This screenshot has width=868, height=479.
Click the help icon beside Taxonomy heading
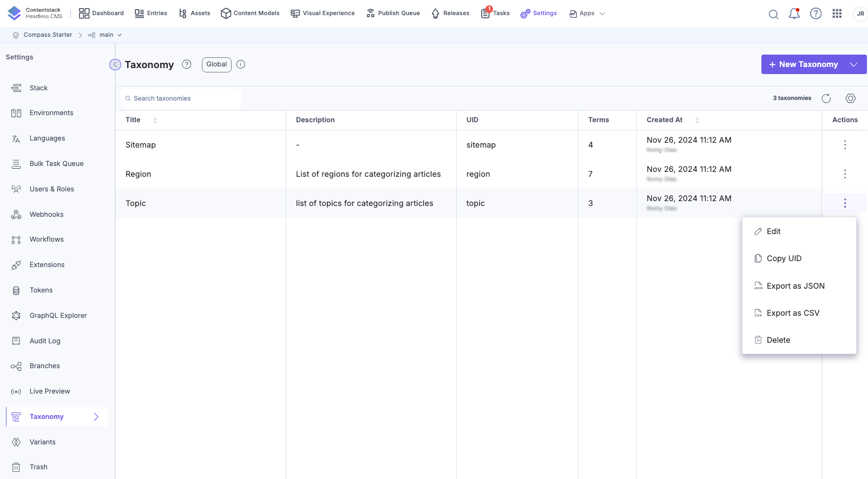tap(187, 64)
